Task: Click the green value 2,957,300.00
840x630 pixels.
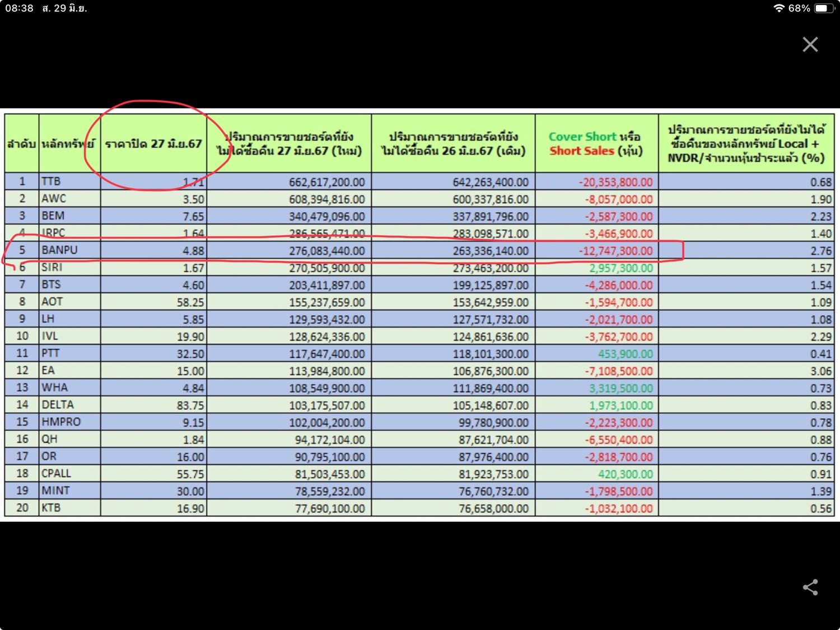Action: tap(621, 268)
